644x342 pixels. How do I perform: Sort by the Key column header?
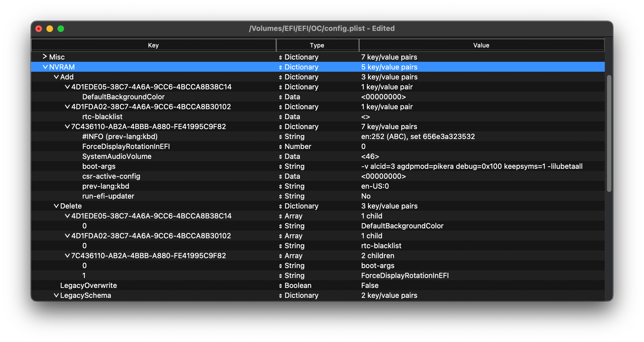point(153,45)
